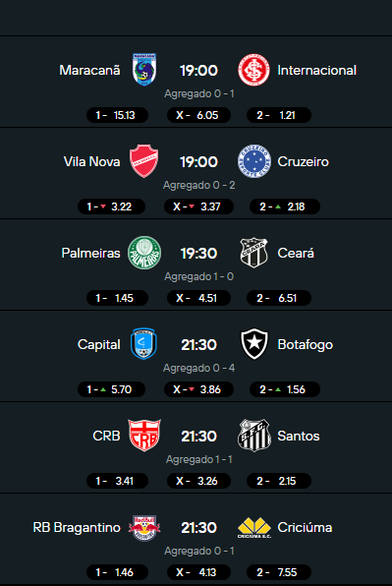The image size is (392, 586).
Task: Click the Cruzeiro blue circular badge
Action: [x=253, y=161]
